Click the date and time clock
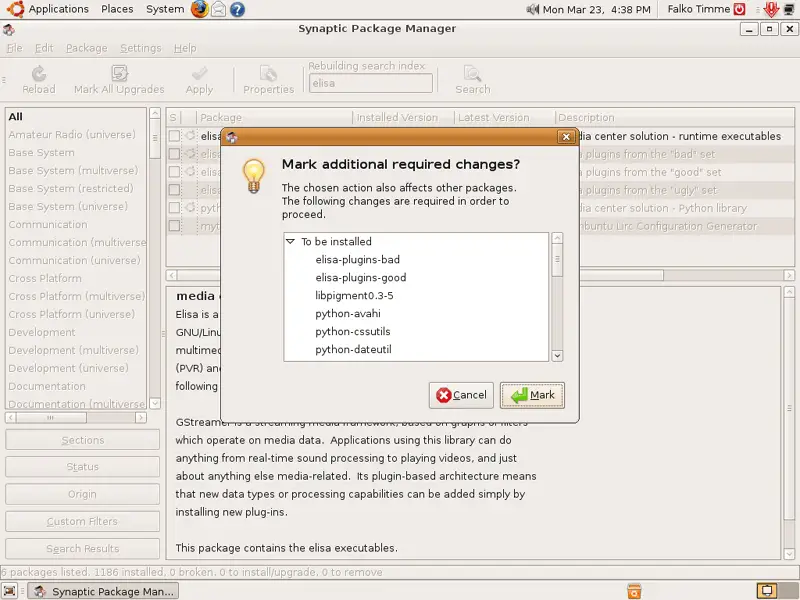The height and width of the screenshot is (600, 800). 596,9
